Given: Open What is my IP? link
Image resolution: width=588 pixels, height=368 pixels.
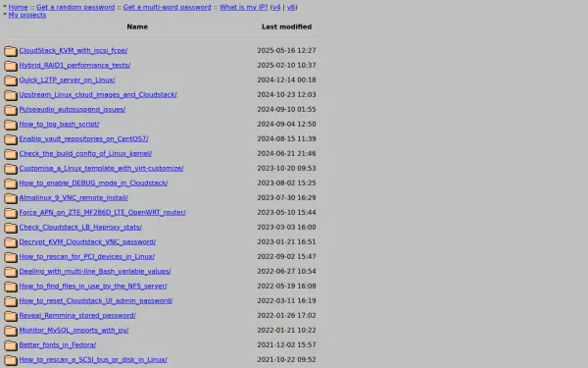Looking at the screenshot, I should [244, 7].
